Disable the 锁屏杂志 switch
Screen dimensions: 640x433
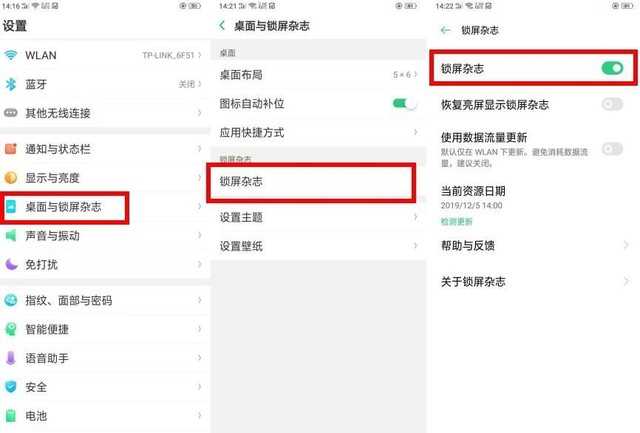tap(612, 68)
